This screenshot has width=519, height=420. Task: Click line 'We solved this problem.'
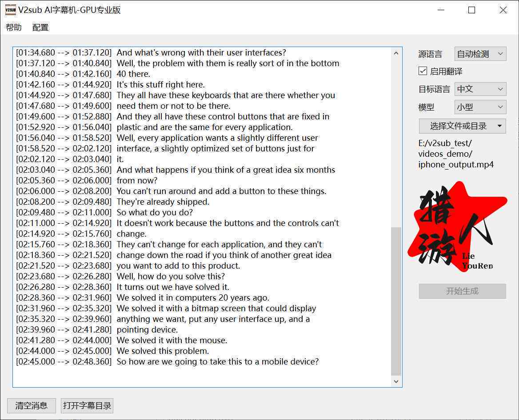click(163, 351)
